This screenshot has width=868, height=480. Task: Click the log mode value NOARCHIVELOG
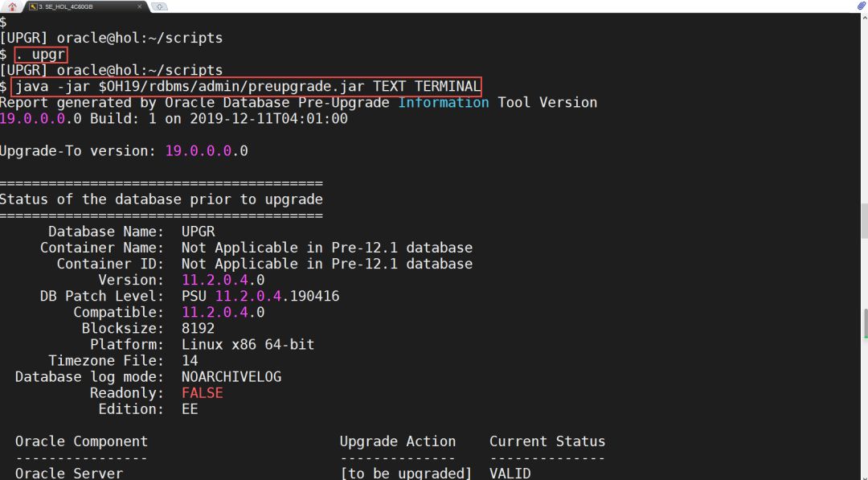(231, 376)
